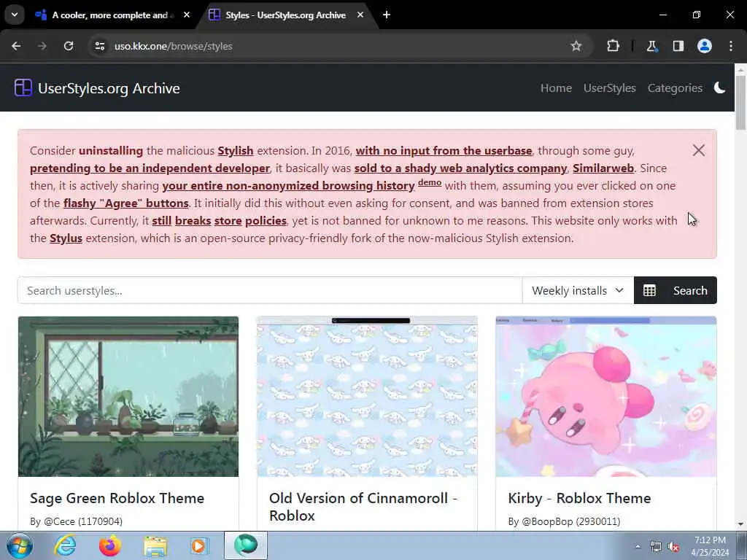Go back with the browser back arrow

(x=16, y=46)
